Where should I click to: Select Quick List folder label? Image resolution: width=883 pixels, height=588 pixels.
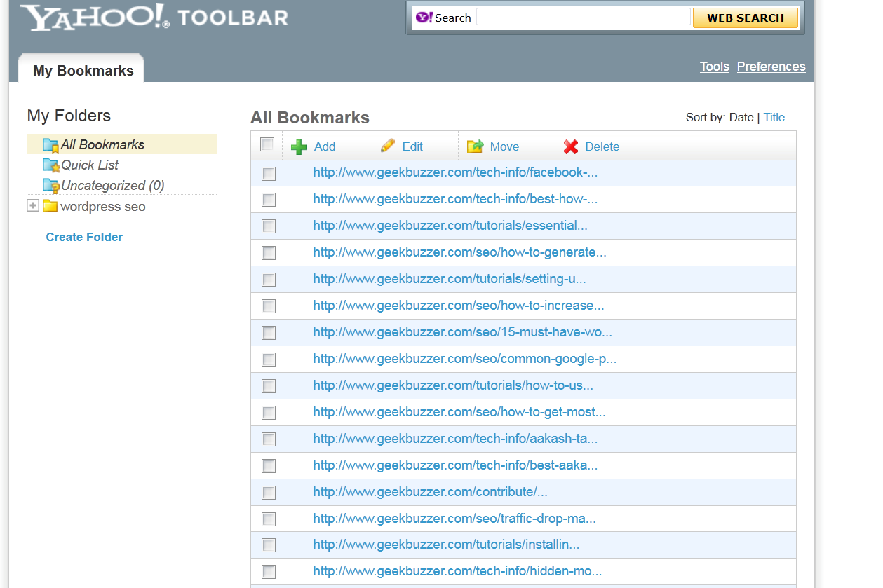[x=90, y=165]
